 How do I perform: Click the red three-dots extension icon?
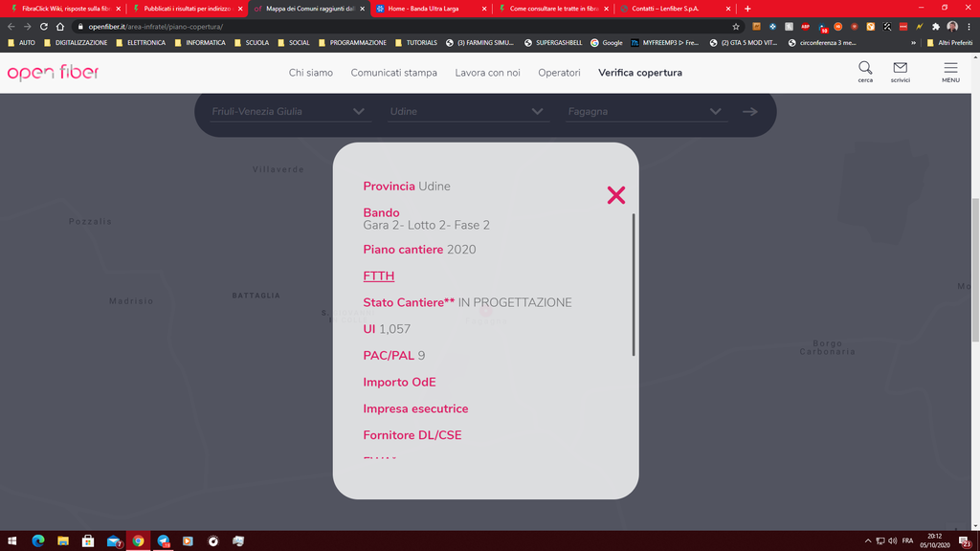tap(903, 27)
